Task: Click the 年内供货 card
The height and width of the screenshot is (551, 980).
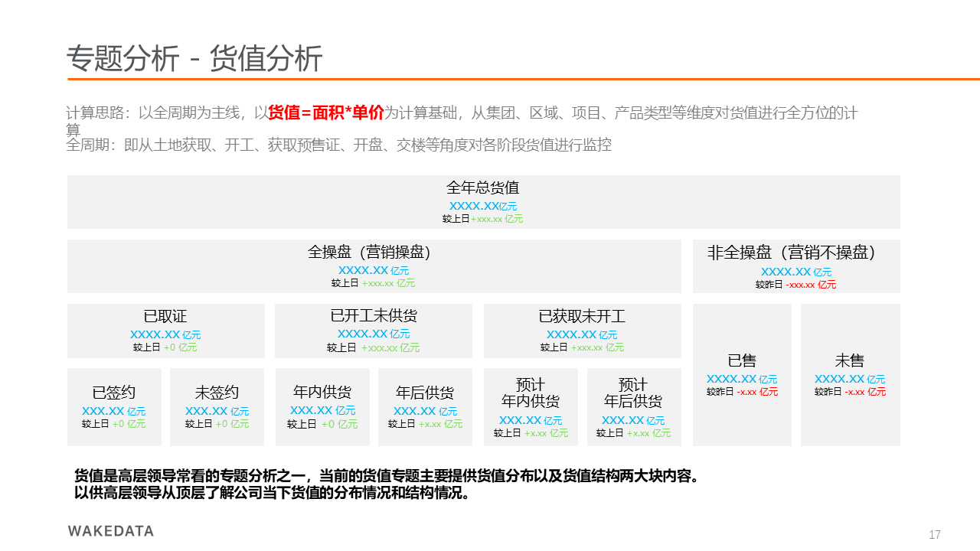Action: [322, 407]
